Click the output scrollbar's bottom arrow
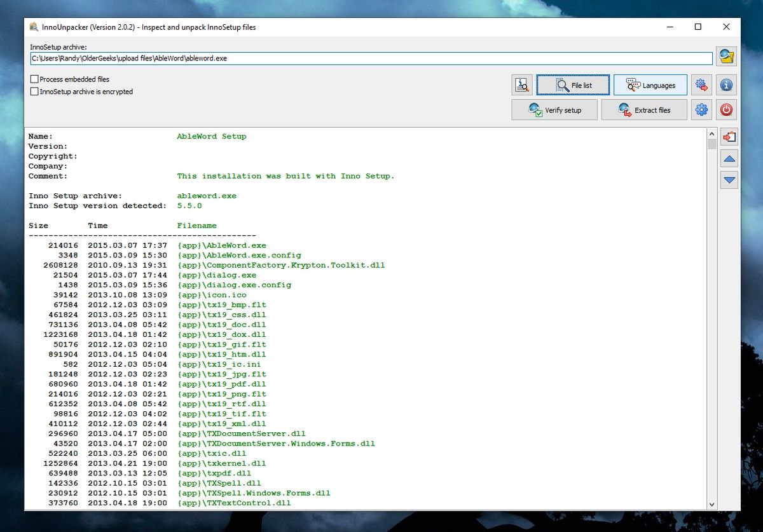 [x=712, y=505]
